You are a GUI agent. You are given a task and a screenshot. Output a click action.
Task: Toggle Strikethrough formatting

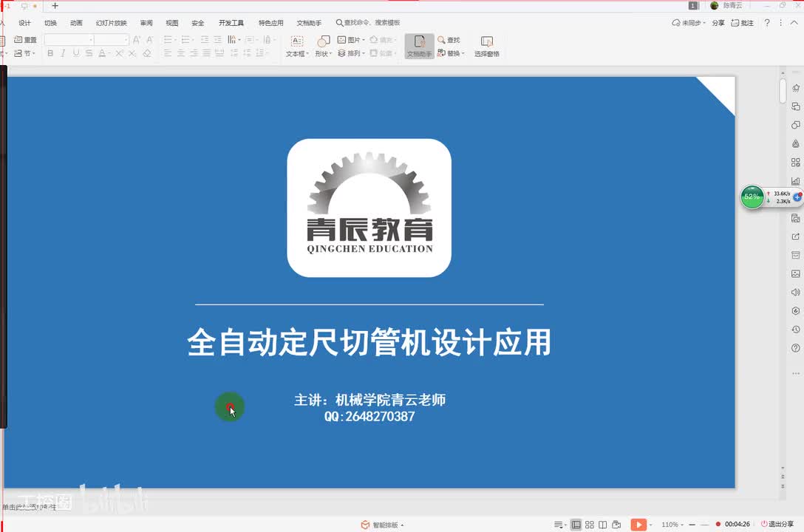pos(89,53)
